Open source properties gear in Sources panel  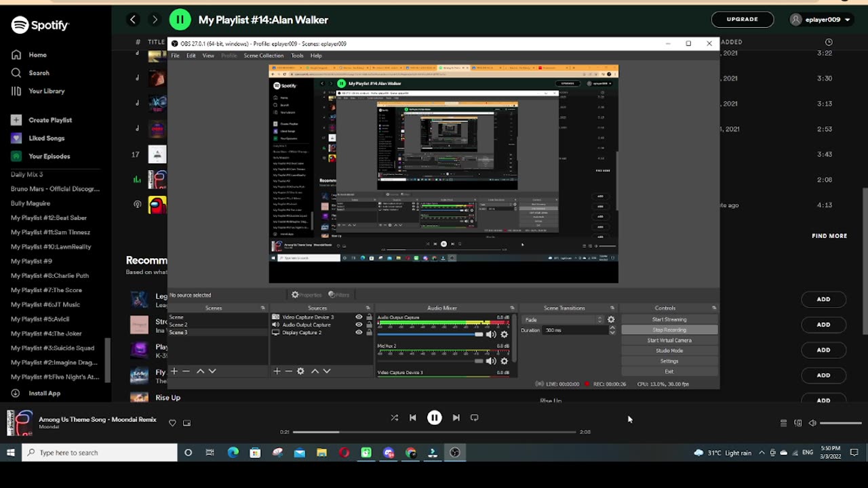(301, 371)
